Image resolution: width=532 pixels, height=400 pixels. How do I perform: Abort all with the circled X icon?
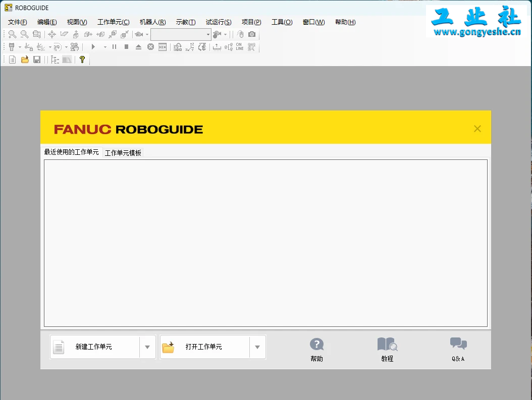150,47
